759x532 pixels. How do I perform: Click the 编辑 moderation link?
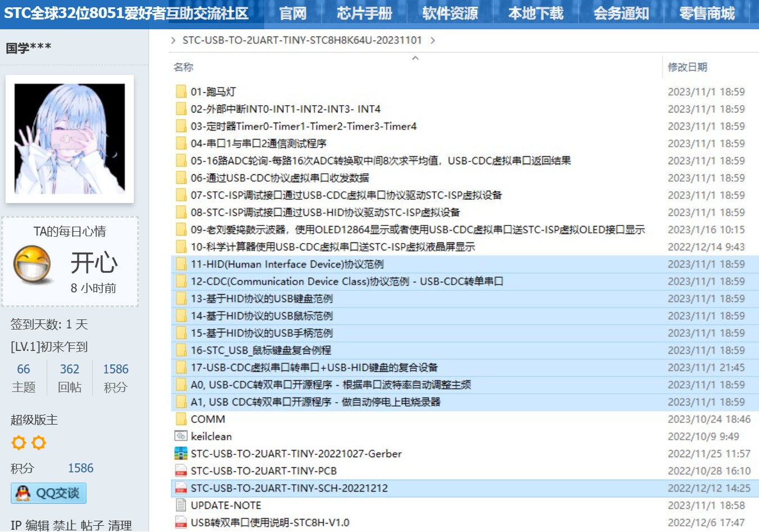[38, 525]
